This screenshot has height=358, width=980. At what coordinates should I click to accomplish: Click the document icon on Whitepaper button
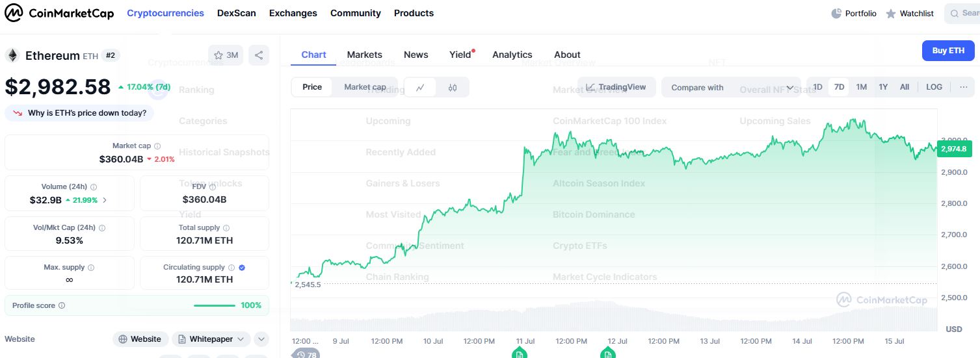point(181,339)
